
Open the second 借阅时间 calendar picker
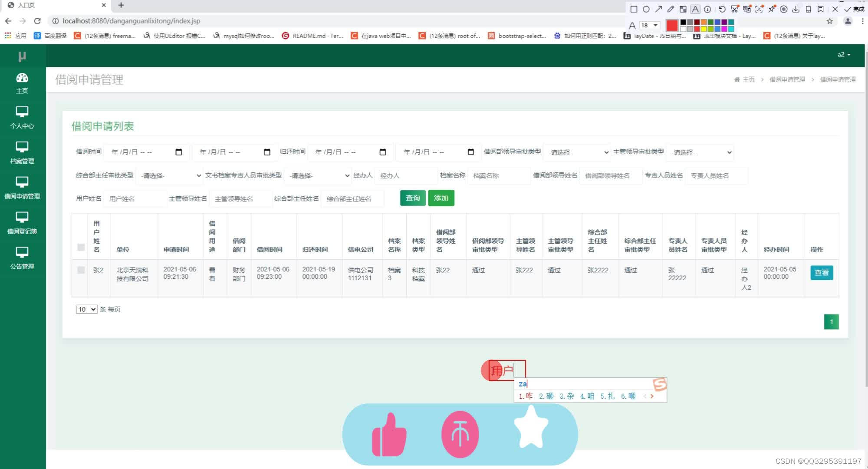click(267, 152)
